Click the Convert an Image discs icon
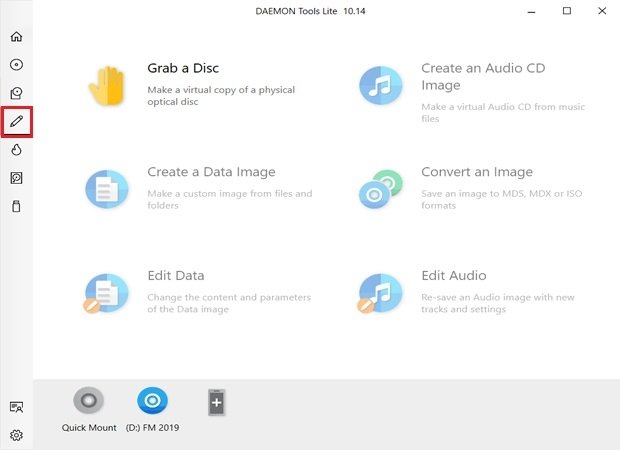 (x=380, y=189)
